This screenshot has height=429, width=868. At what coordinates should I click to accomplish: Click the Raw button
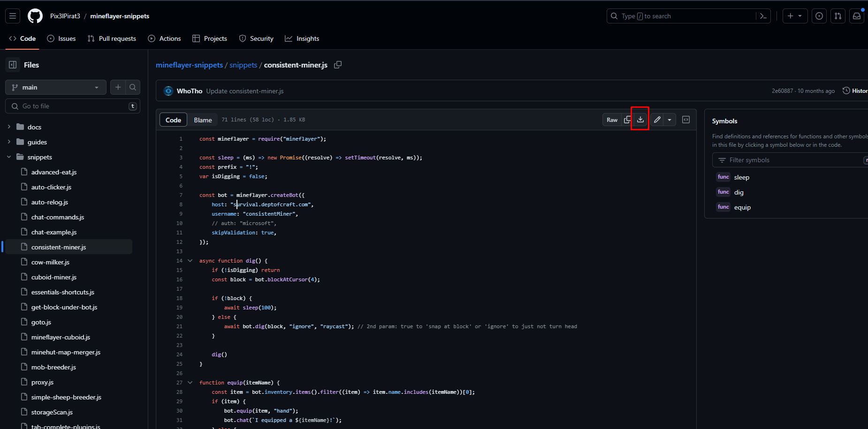pos(612,120)
